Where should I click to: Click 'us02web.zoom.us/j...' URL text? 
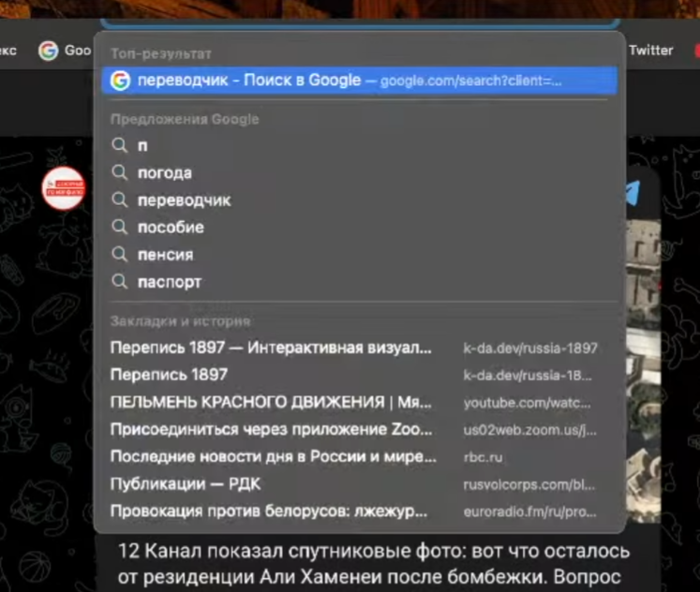(x=529, y=431)
